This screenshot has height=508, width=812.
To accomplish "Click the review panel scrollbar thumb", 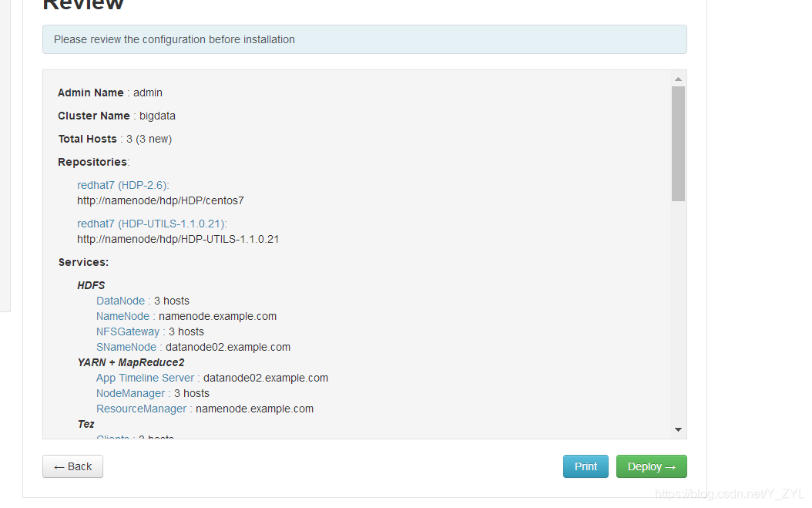I will click(678, 143).
